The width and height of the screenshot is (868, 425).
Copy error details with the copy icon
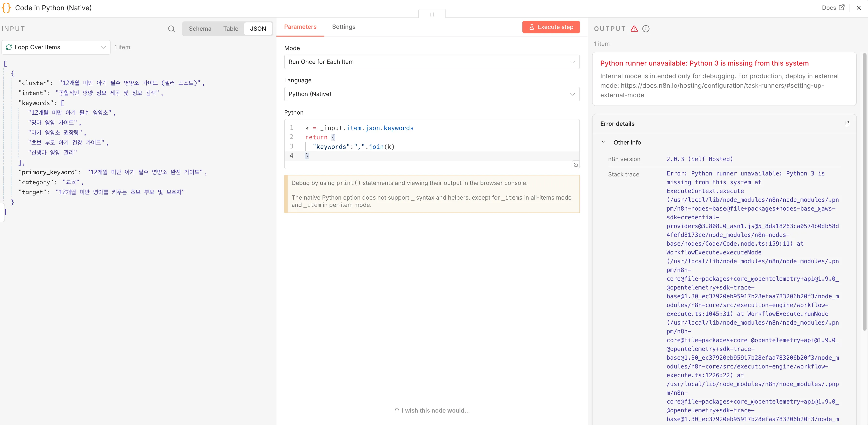[846, 124]
